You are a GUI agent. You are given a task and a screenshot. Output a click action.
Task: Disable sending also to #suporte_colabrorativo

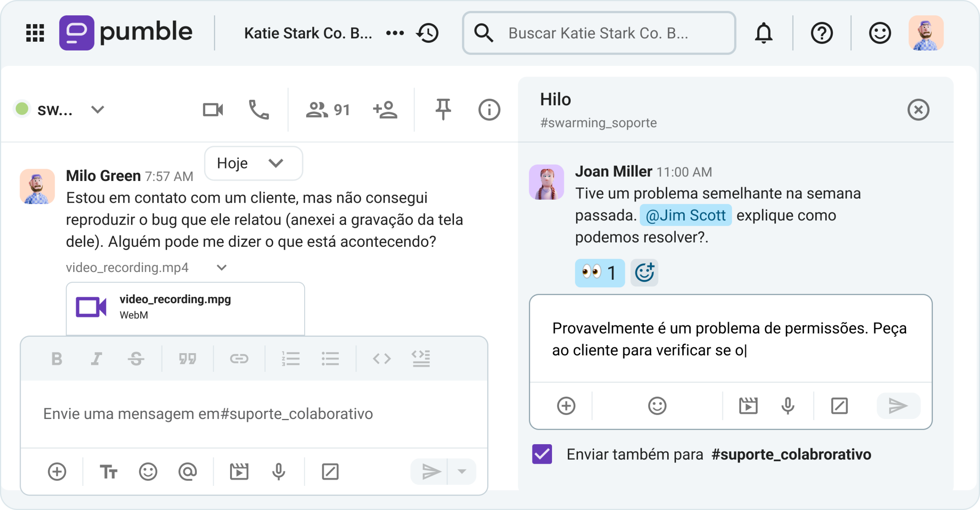pos(541,455)
